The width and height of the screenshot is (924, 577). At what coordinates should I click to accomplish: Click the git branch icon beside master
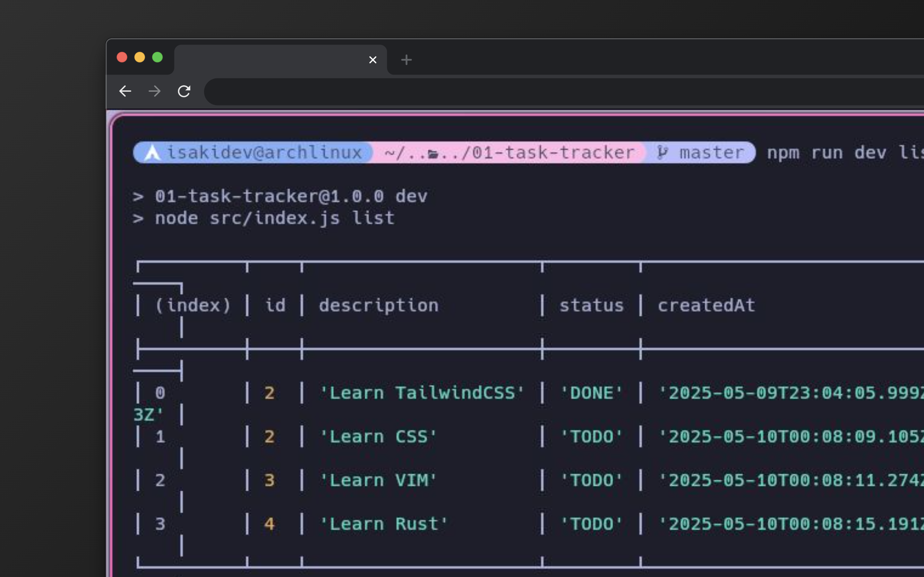pos(662,153)
